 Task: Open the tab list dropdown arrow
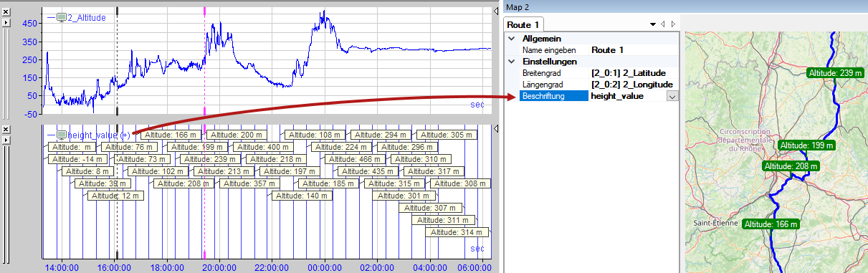[x=653, y=24]
